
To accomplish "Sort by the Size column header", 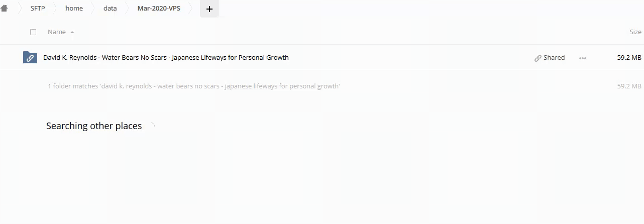I will tap(635, 32).
